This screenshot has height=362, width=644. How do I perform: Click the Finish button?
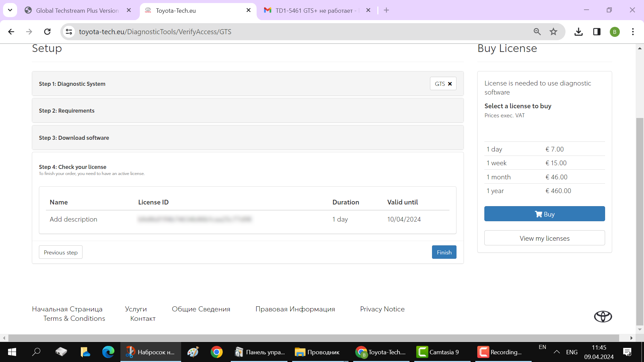[x=444, y=252]
